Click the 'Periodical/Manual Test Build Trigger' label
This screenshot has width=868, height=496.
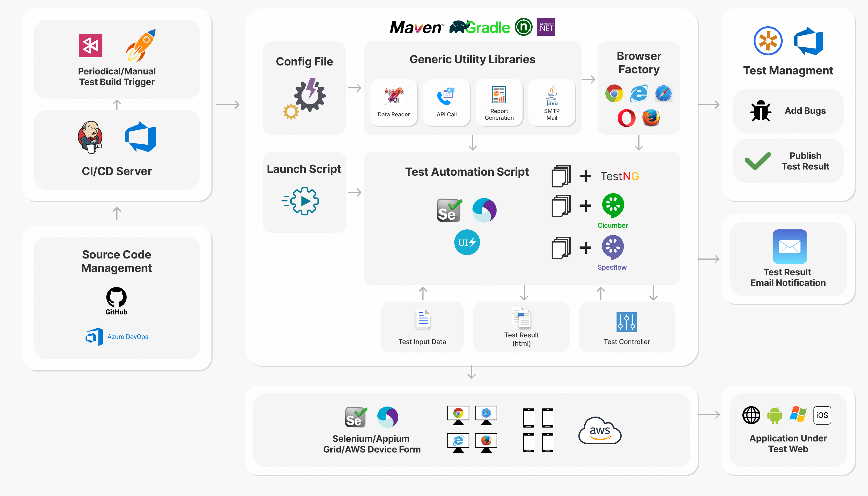click(x=117, y=77)
